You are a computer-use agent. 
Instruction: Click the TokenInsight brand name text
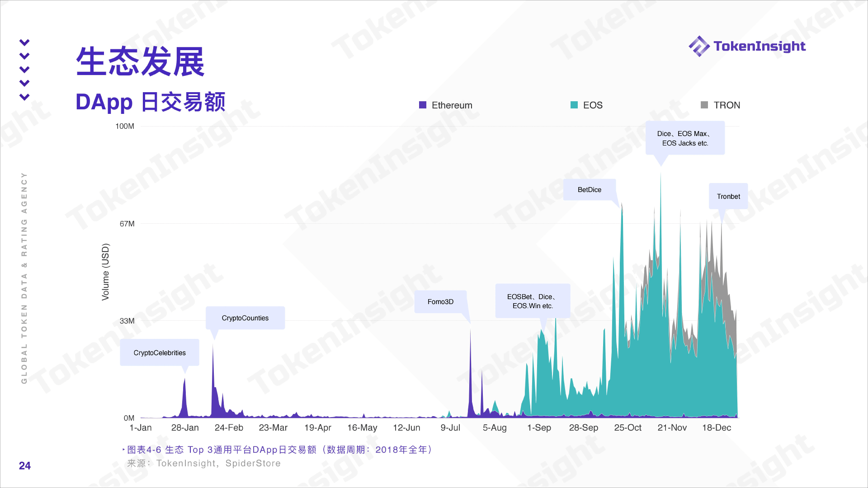759,46
